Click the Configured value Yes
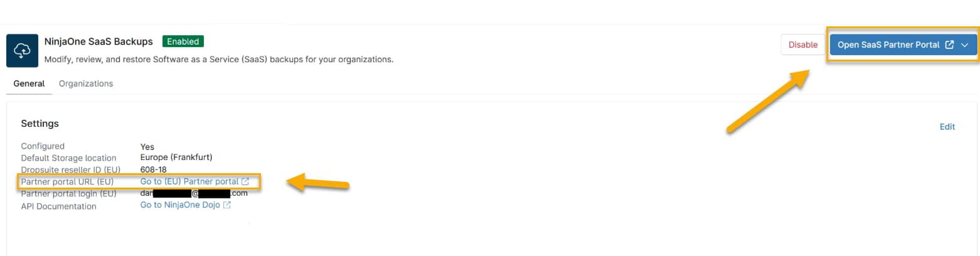This screenshot has height=256, width=980. pyautogui.click(x=147, y=147)
